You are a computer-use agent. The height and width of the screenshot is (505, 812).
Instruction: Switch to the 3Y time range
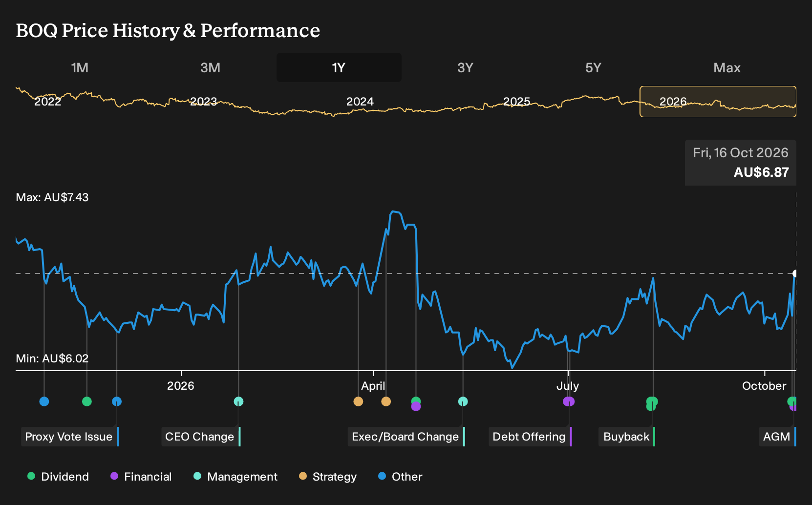(x=465, y=67)
